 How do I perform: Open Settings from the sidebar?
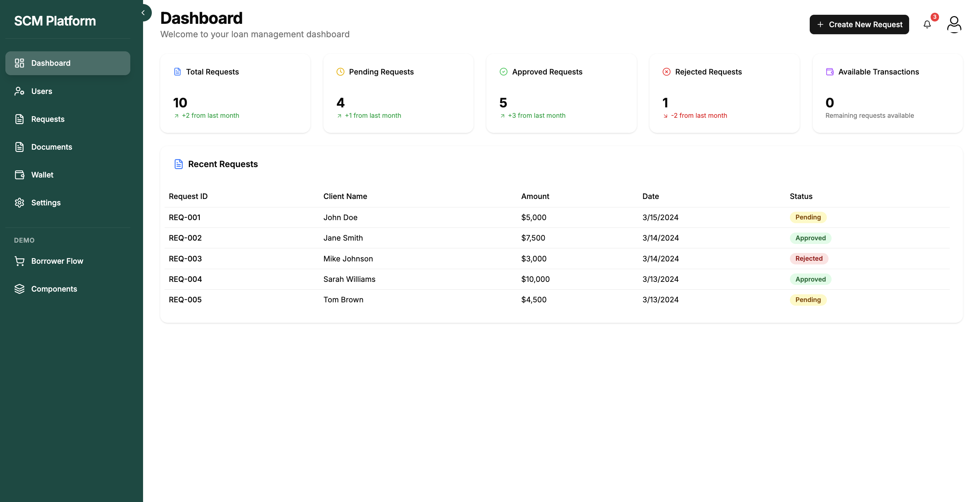pos(68,203)
